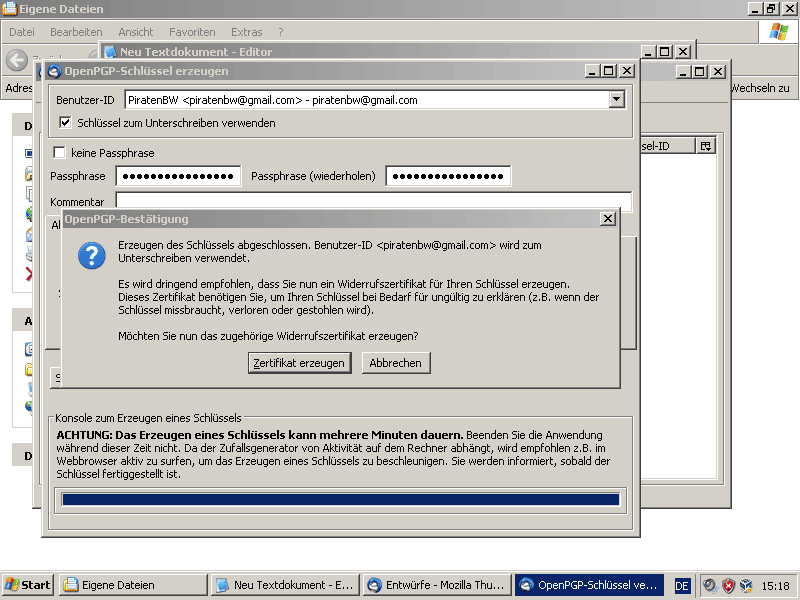Switch to Eigene Dateien taskbar item
800x600 pixels.
pos(133,585)
